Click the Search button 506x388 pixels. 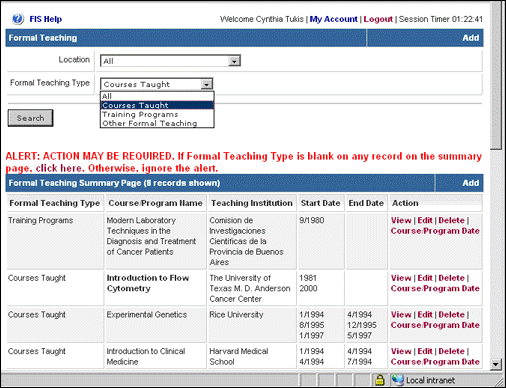[30, 118]
